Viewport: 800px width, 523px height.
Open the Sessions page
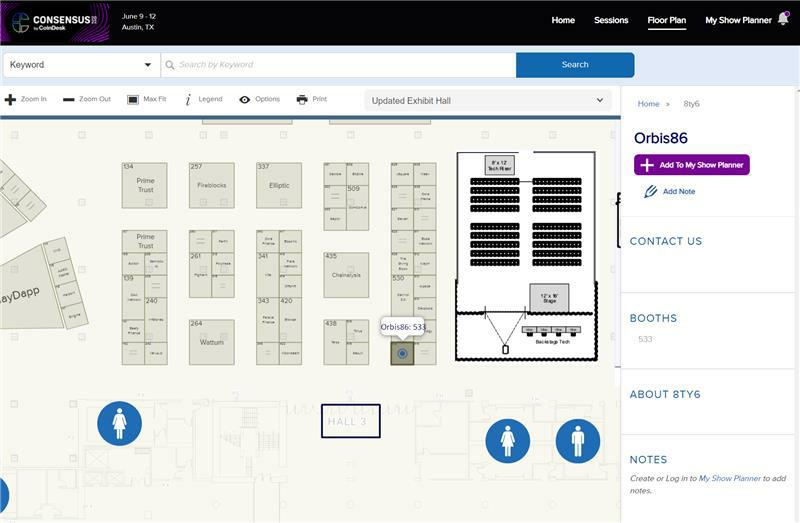pos(611,20)
